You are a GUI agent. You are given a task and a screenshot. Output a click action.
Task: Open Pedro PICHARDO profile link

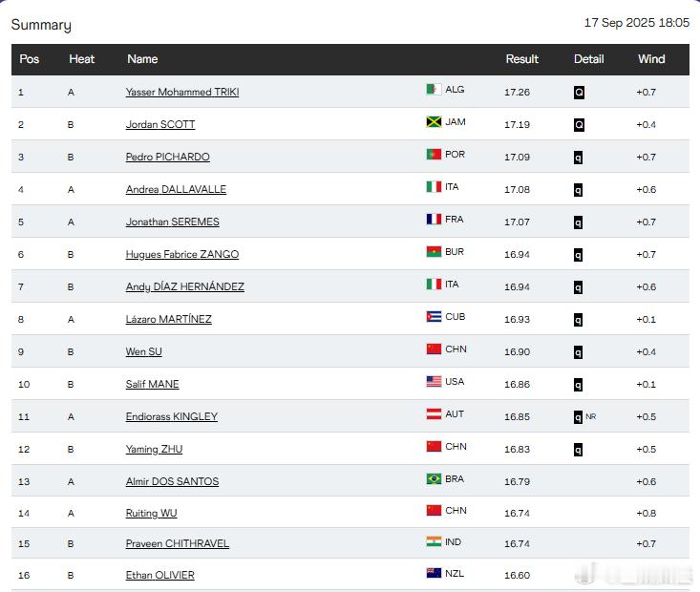[x=167, y=158]
